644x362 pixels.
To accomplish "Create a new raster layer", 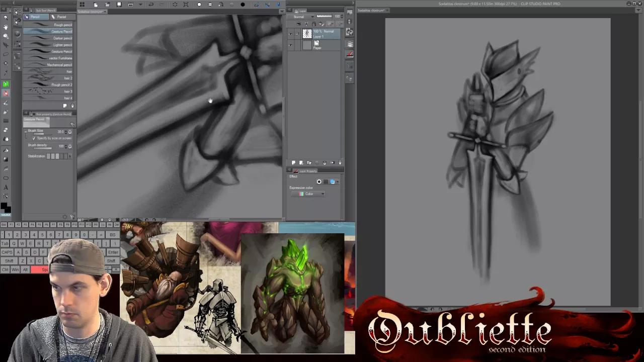I will point(294,163).
